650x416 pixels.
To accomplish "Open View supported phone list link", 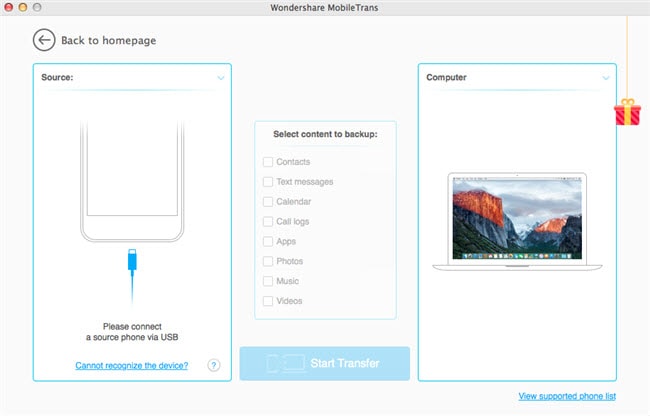I will [567, 396].
